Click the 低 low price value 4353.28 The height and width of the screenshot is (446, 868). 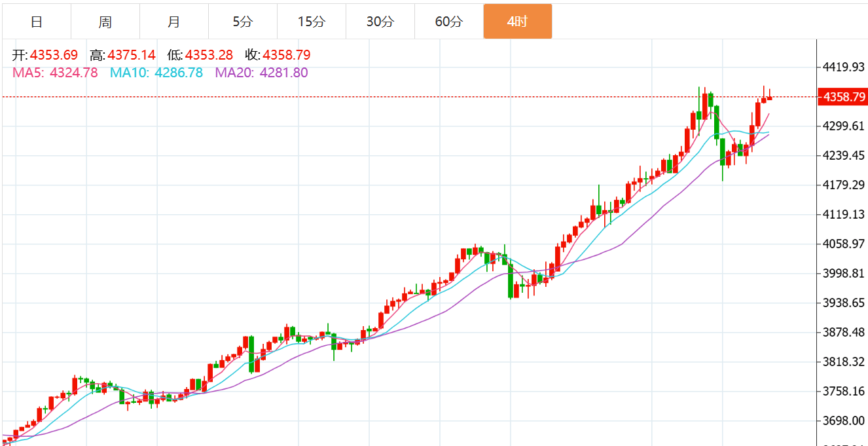pos(209,55)
